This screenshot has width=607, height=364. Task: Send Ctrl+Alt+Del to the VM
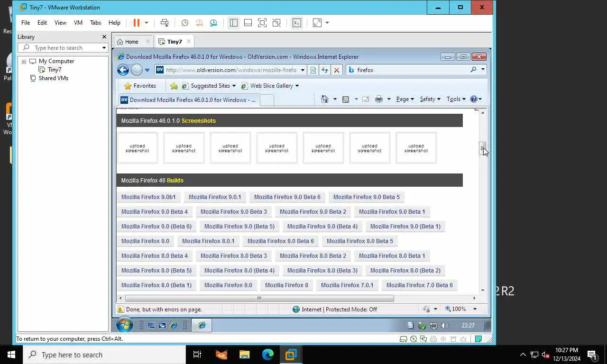165,23
